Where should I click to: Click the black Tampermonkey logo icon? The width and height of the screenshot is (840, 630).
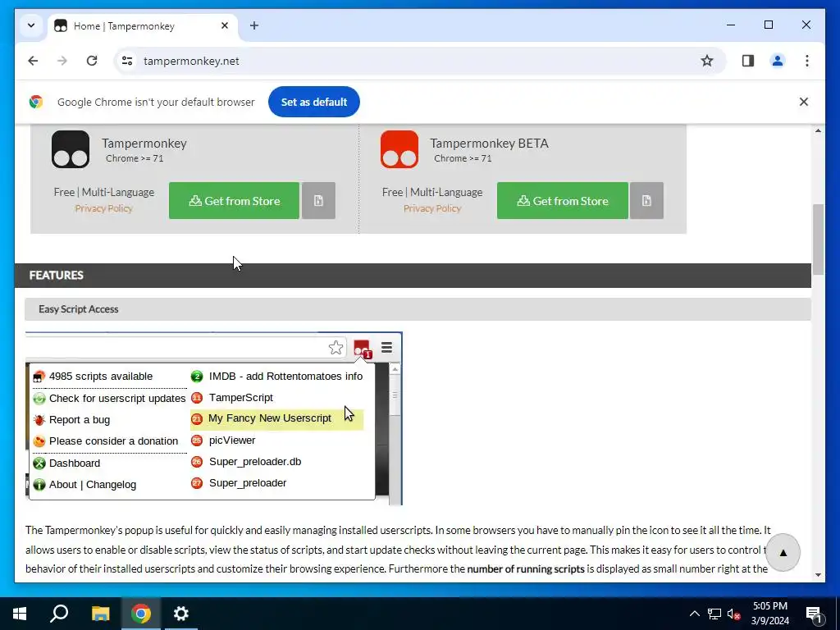tap(71, 149)
